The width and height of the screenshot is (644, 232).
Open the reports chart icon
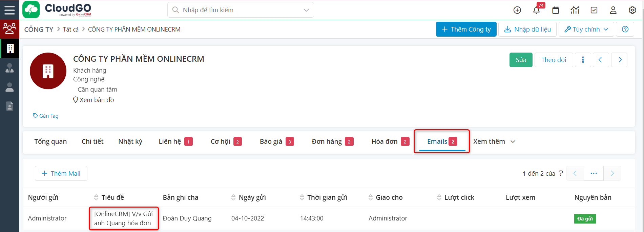[x=575, y=10]
